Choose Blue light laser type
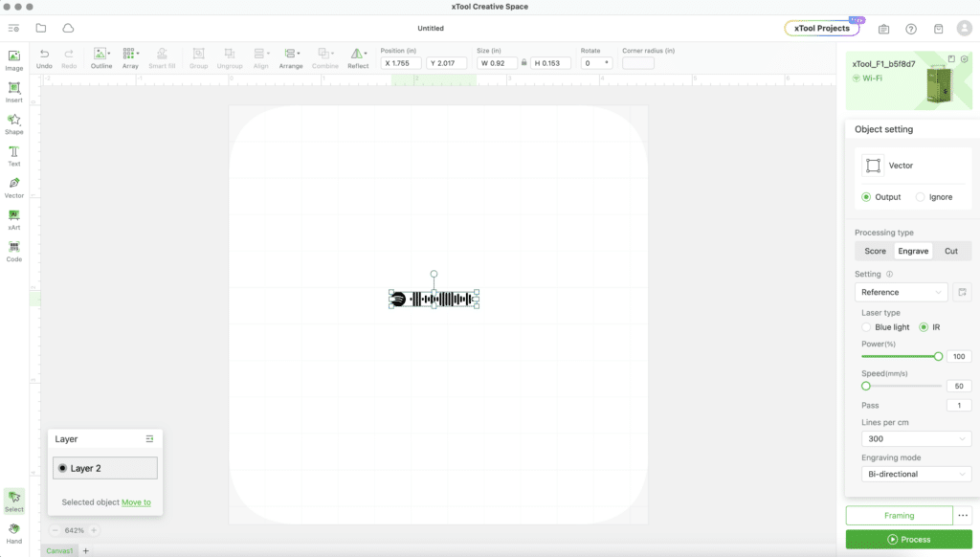The width and height of the screenshot is (980, 557). click(865, 327)
